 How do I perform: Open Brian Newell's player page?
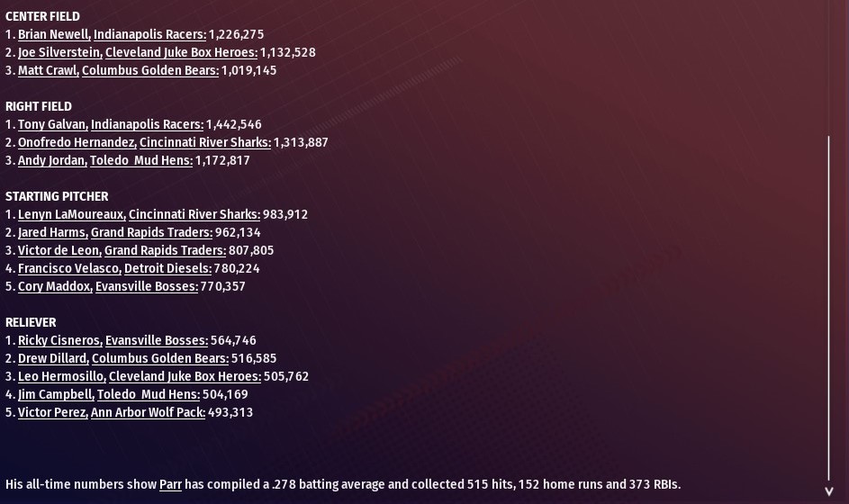(x=53, y=34)
